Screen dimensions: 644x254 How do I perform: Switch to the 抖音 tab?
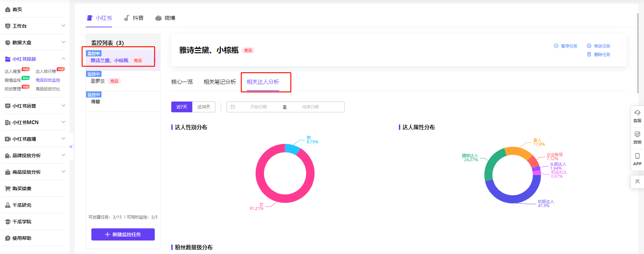coord(134,18)
